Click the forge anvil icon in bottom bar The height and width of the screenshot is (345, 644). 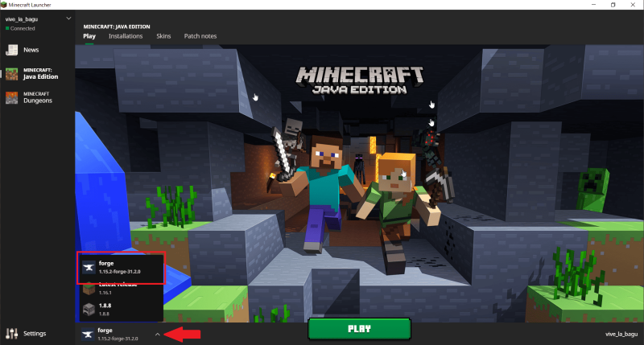pyautogui.click(x=87, y=335)
